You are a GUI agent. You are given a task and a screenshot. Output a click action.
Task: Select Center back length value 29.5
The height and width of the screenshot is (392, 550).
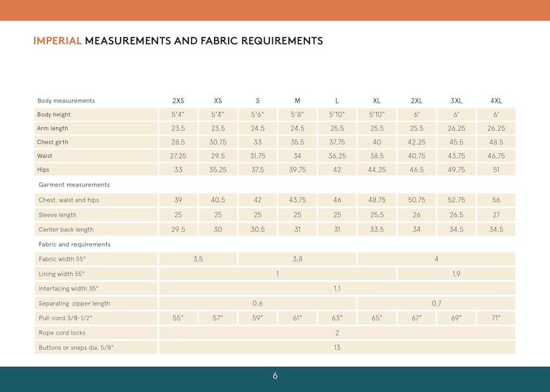click(x=178, y=229)
